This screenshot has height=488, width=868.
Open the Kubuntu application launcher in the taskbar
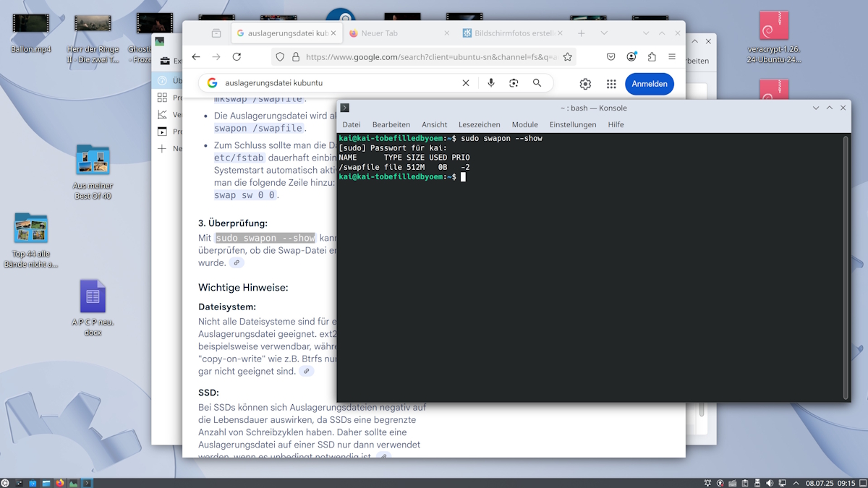tap(6, 482)
